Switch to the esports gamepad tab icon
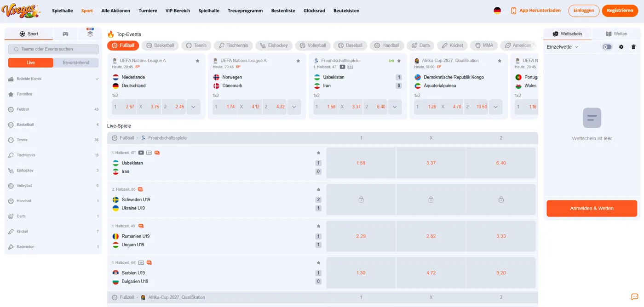This screenshot has height=307, width=644. [x=65, y=34]
